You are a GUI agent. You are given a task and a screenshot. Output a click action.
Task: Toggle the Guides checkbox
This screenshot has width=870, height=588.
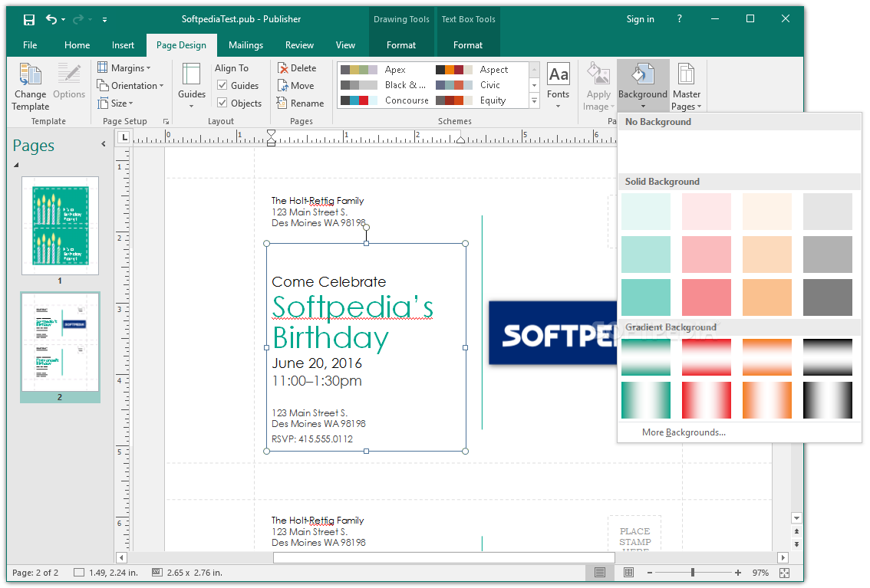(222, 85)
